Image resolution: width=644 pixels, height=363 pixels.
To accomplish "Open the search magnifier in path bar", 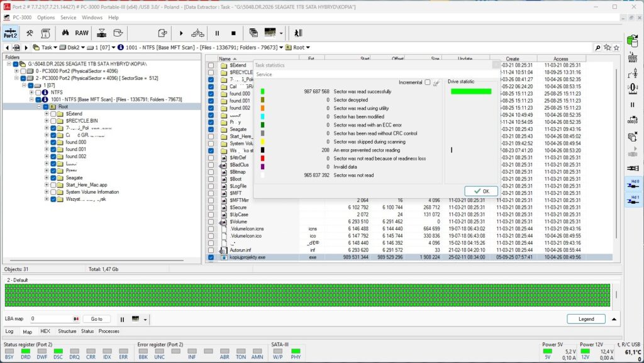I will 597,48.
